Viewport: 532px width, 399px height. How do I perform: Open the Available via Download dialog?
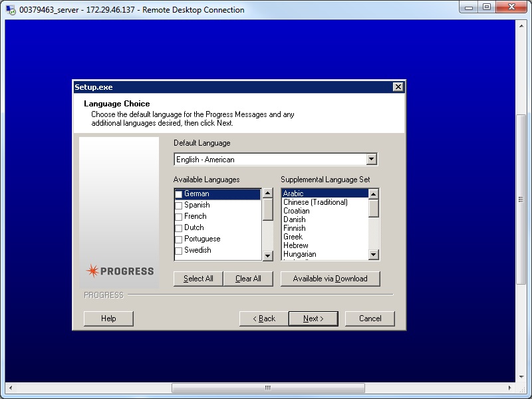point(330,279)
